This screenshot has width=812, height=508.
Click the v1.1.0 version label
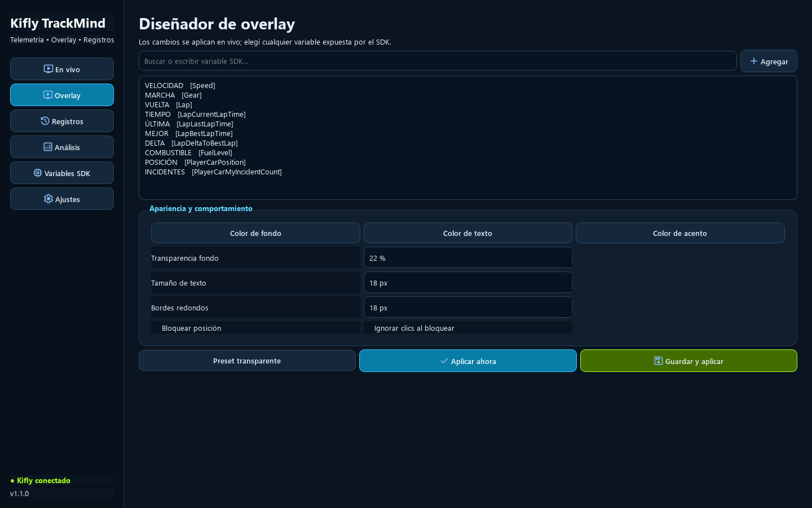(19, 493)
